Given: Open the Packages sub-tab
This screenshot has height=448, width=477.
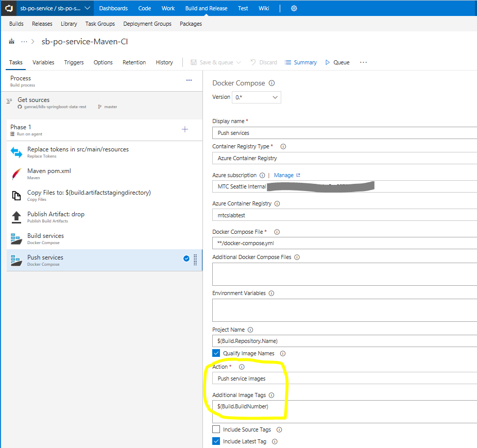Looking at the screenshot, I should (x=191, y=24).
